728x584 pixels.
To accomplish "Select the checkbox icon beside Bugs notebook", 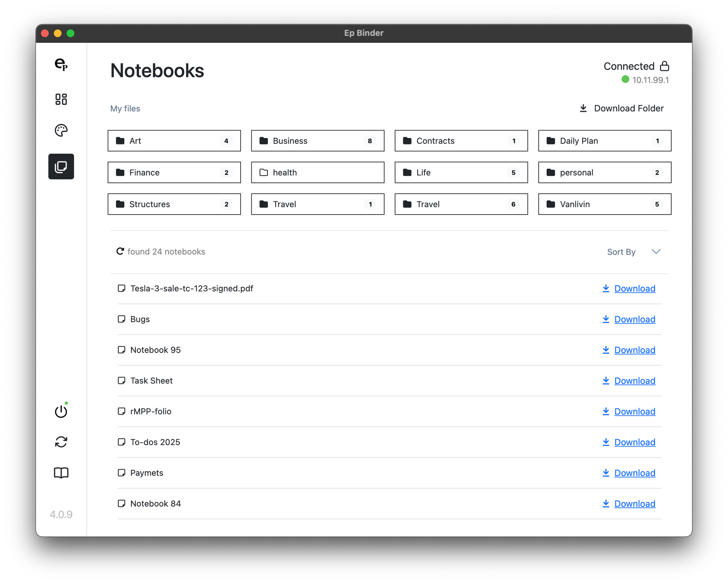I will [x=121, y=319].
